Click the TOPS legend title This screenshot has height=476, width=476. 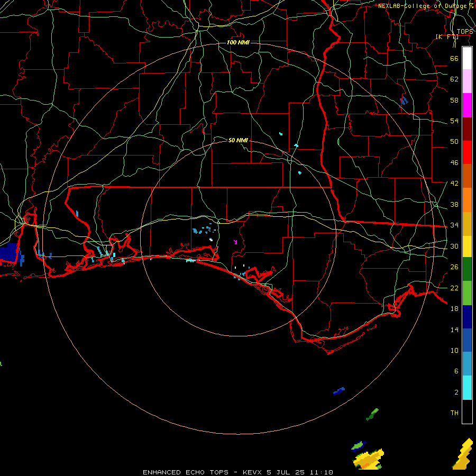click(x=465, y=32)
